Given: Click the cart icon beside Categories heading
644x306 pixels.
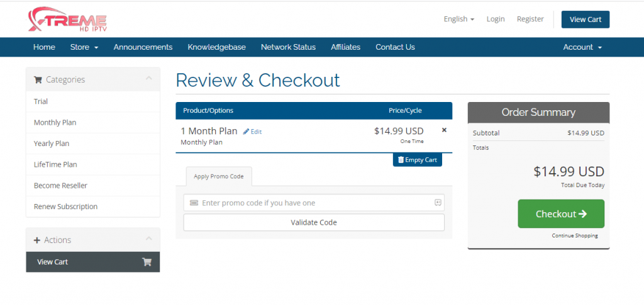Looking at the screenshot, I should pyautogui.click(x=38, y=80).
